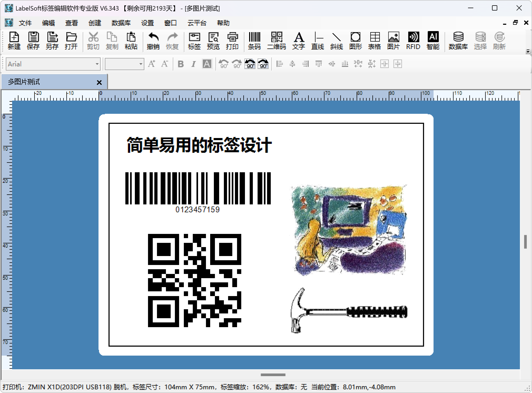The image size is (532, 393).
Task: Open the 标签 (Label) settings icon
Action: pos(194,41)
